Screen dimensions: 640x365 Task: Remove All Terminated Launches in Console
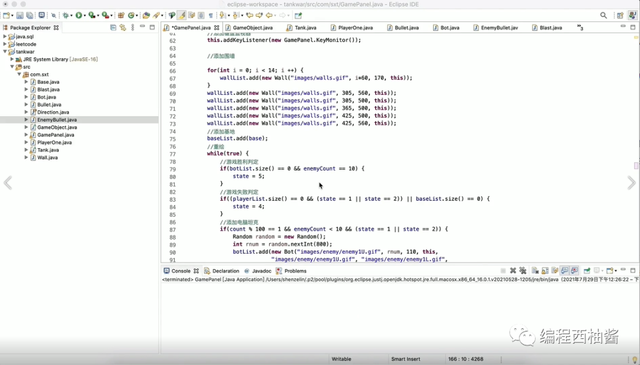click(x=523, y=271)
